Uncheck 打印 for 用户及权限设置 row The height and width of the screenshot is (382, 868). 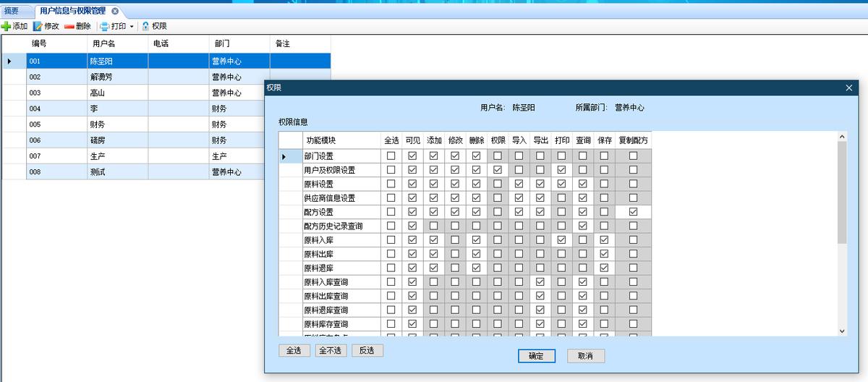561,170
